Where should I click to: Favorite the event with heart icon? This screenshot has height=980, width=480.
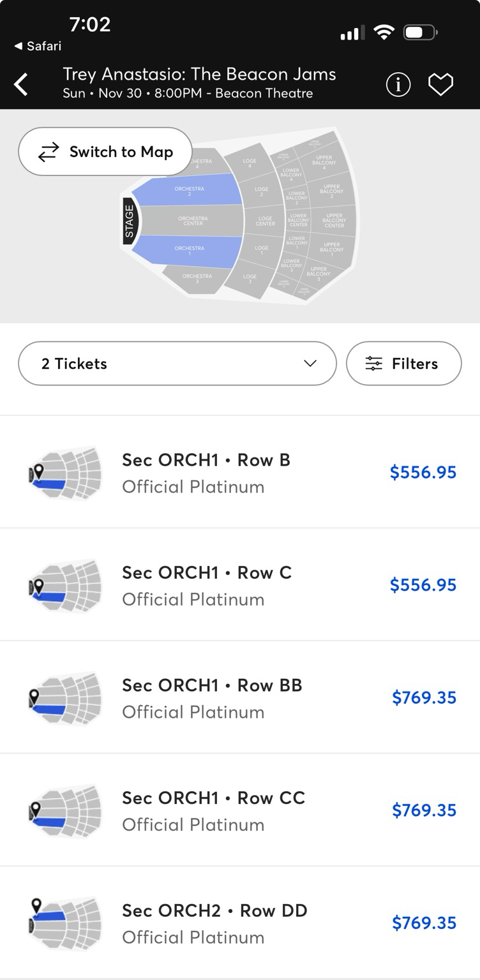440,84
